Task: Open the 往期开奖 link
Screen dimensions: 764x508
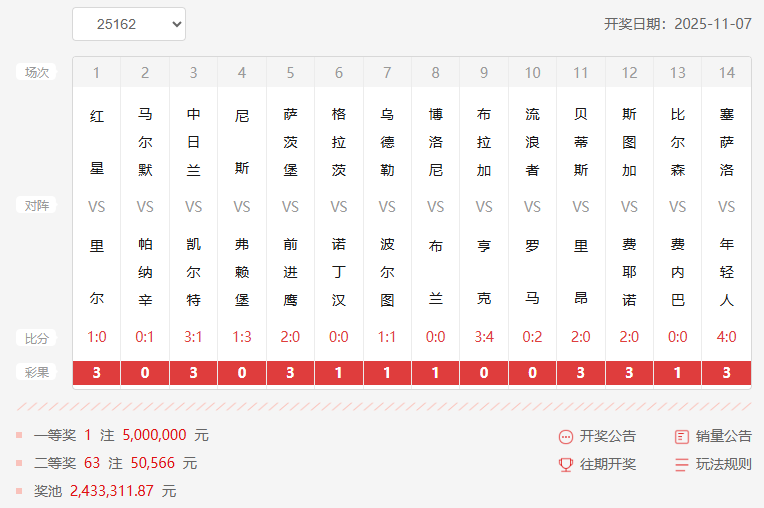Action: pyautogui.click(x=608, y=464)
